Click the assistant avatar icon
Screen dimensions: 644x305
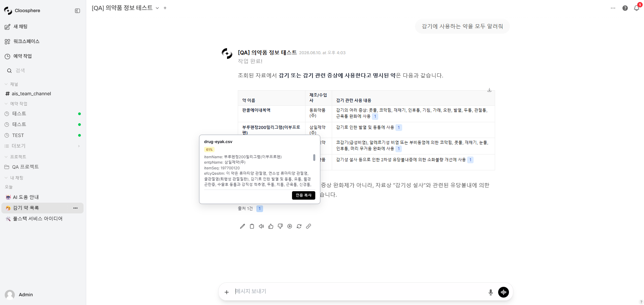pyautogui.click(x=227, y=53)
